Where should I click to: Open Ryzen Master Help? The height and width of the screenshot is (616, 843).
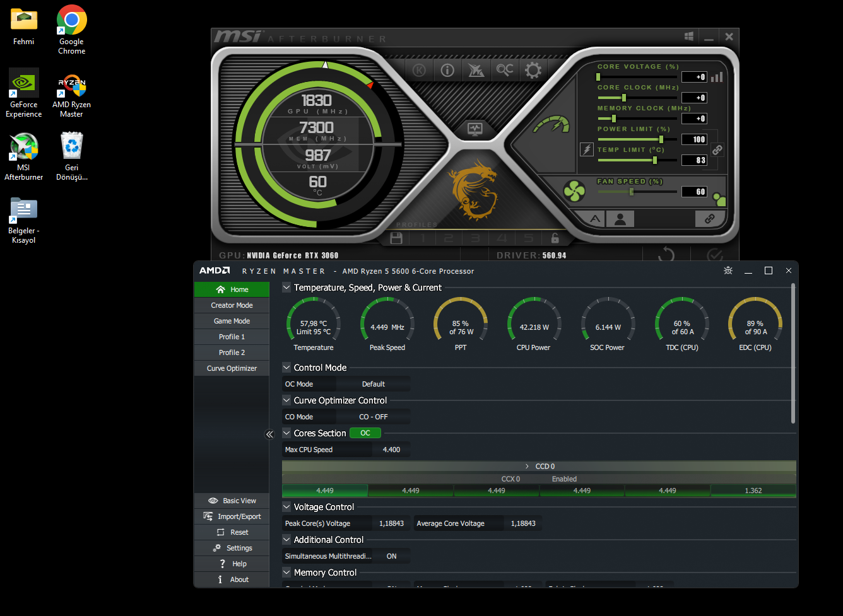(x=232, y=564)
